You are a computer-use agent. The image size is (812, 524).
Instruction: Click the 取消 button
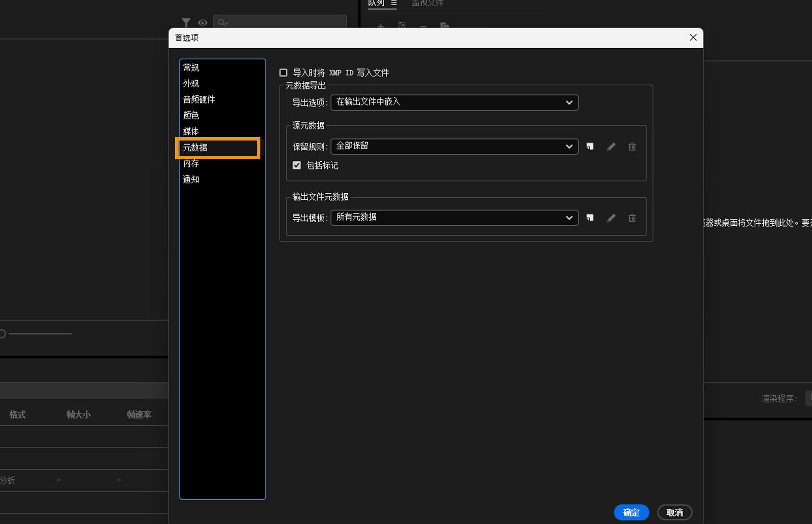(675, 512)
